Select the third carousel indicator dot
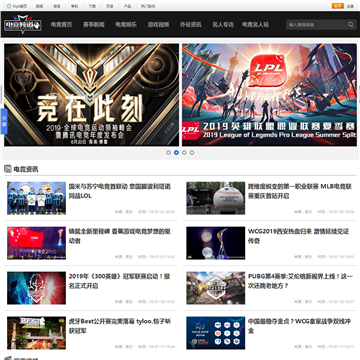Viewport: 360px width, 360px height. coord(184,152)
